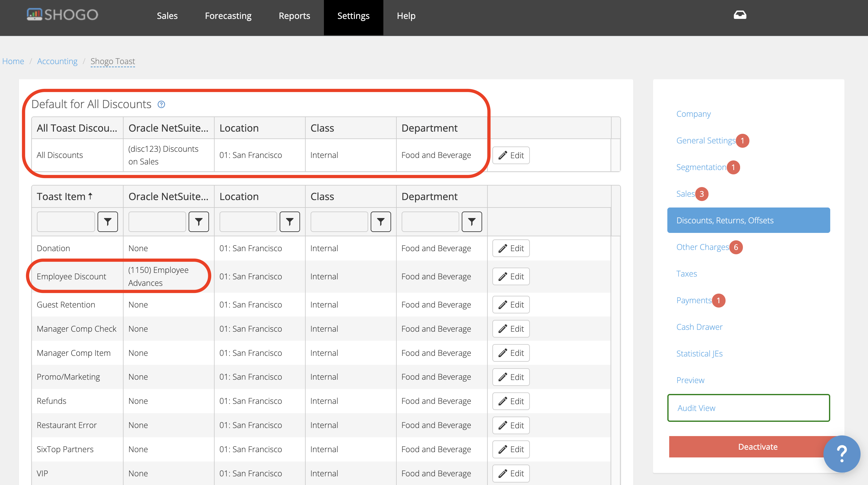Screen dimensions: 868x485
Task: Open General Settings in the sidebar
Action: 706,141
